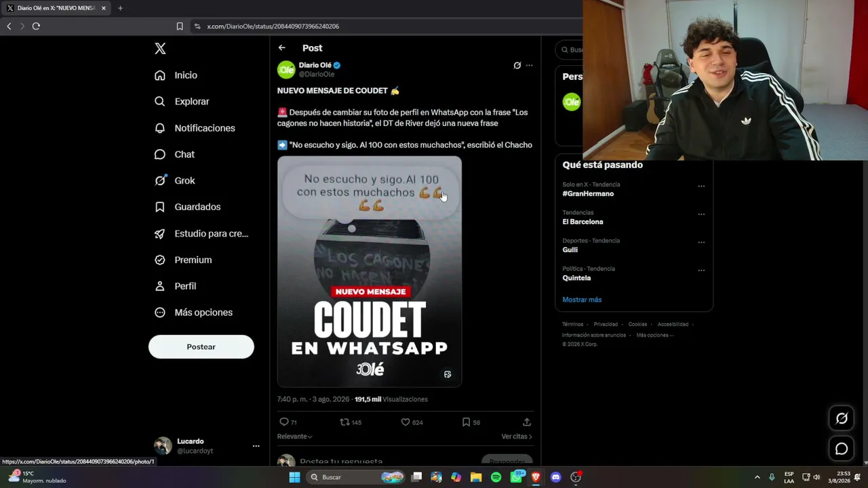Open the taskbar clock and date

coord(838,477)
